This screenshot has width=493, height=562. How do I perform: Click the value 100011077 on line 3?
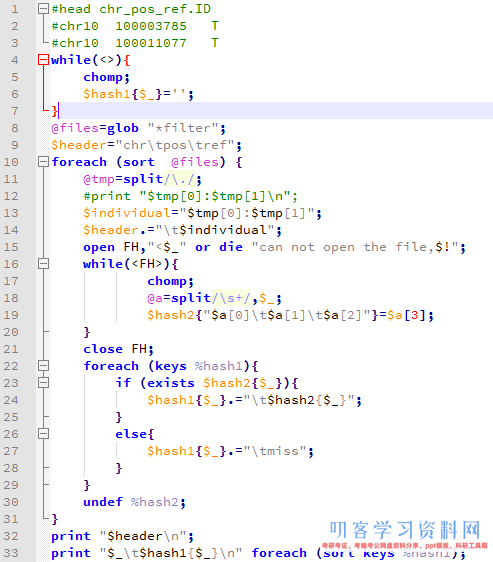pyautogui.click(x=151, y=43)
